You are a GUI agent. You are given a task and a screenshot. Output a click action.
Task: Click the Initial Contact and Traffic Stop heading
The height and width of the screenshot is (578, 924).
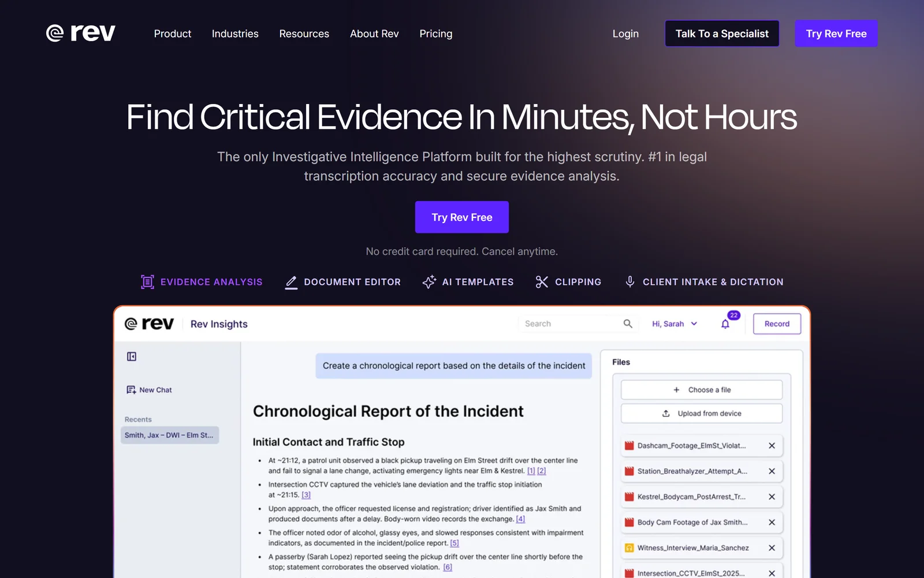pos(329,442)
